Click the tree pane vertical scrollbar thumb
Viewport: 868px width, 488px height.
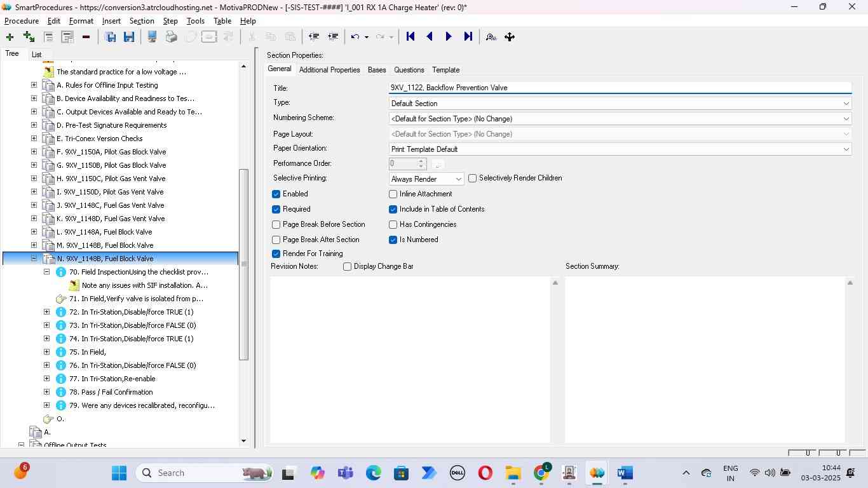tap(243, 264)
